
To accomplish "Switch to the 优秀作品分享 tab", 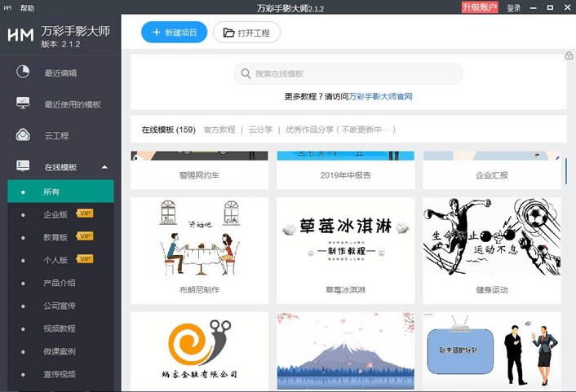I will (340, 130).
